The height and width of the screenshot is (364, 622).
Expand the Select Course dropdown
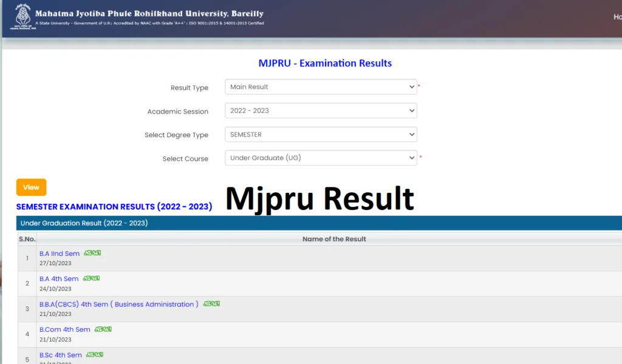point(321,158)
